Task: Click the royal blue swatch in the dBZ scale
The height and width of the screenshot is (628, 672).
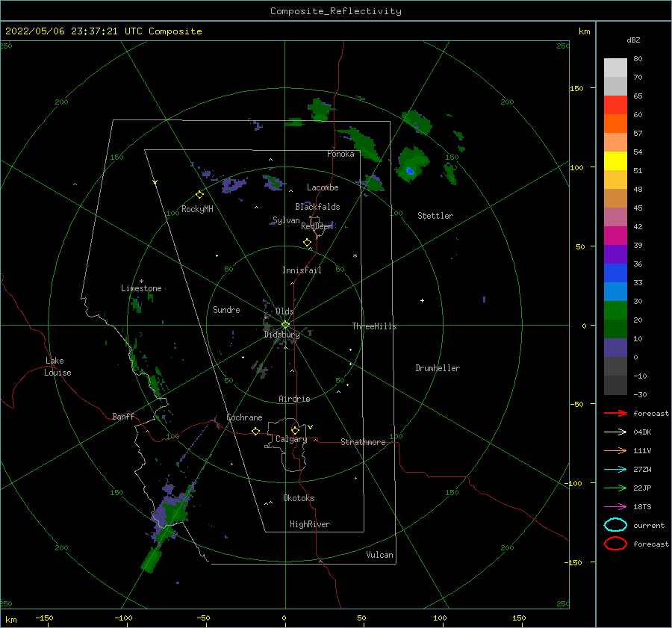Action: [615, 273]
